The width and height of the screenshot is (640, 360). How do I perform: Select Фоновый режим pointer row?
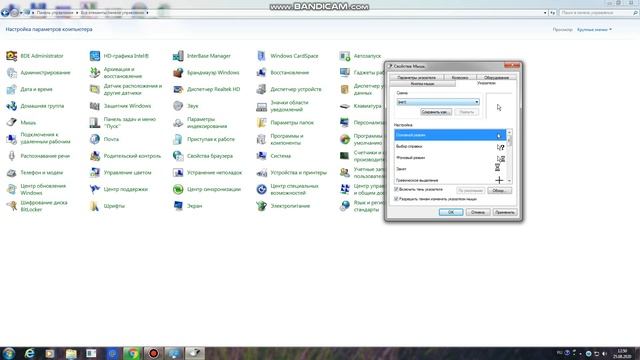tap(450, 158)
